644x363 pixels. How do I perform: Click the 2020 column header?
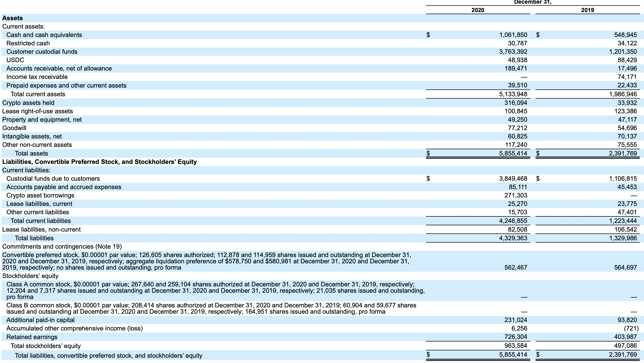pyautogui.click(x=478, y=10)
